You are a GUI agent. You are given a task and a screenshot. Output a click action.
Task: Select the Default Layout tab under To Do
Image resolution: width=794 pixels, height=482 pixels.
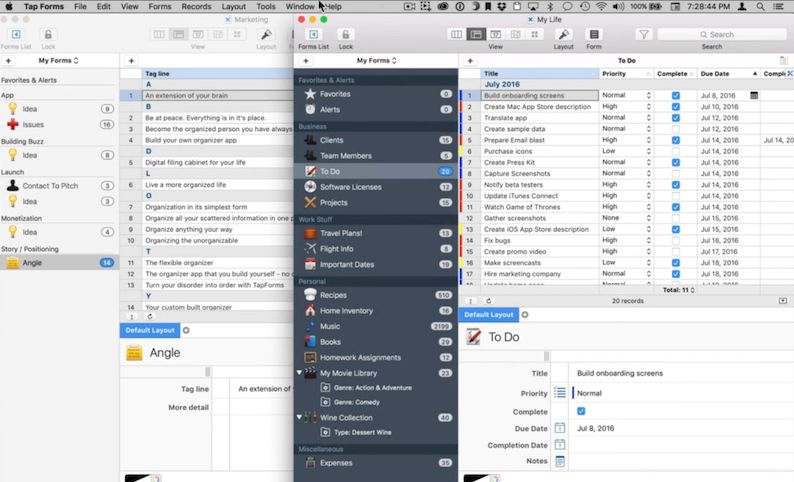[x=489, y=314]
